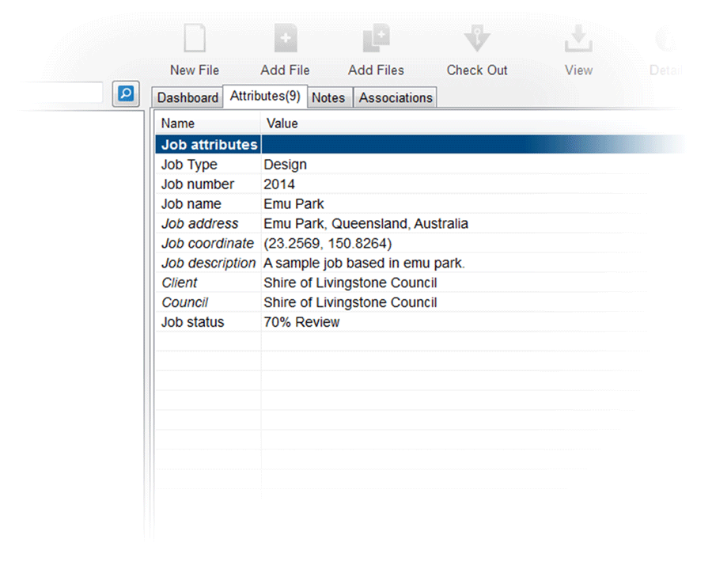This screenshot has height=588, width=712.
Task: Select the Job attributes group header
Action: tap(209, 145)
